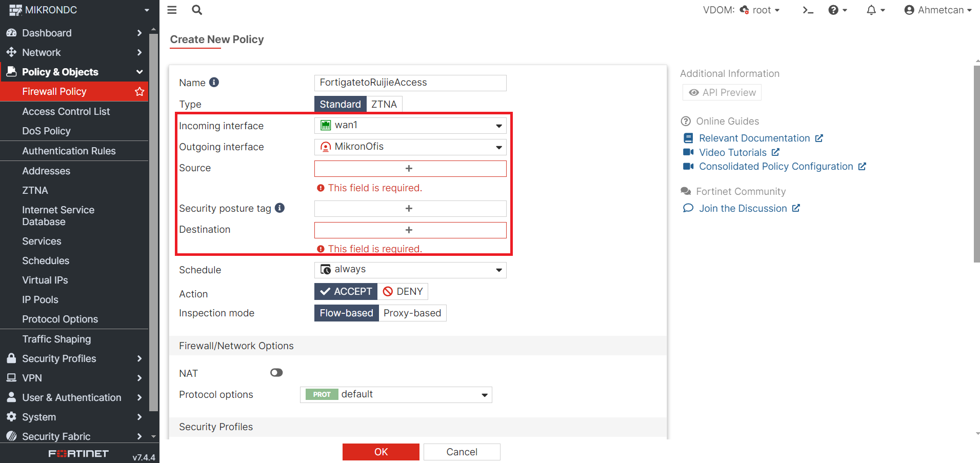The height and width of the screenshot is (463, 980).
Task: Open Consolidated Policy Configuration link
Action: (775, 166)
